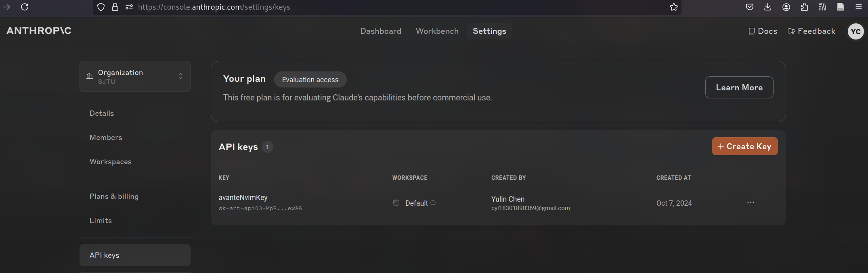Click the Anthropic logo
868x273 pixels.
click(39, 31)
